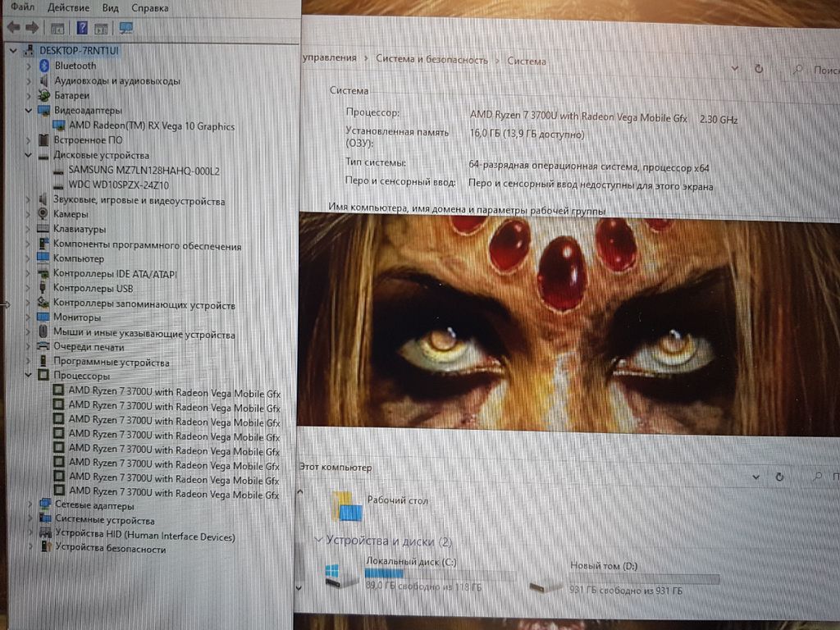Open address dropdown arrow in System window
Image resolution: width=840 pixels, height=630 pixels.
734,68
